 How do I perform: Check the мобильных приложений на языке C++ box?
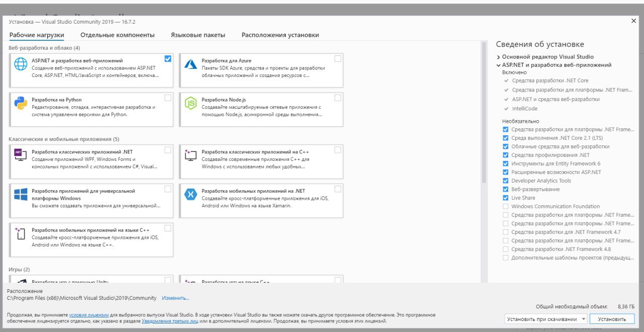pyautogui.click(x=168, y=228)
